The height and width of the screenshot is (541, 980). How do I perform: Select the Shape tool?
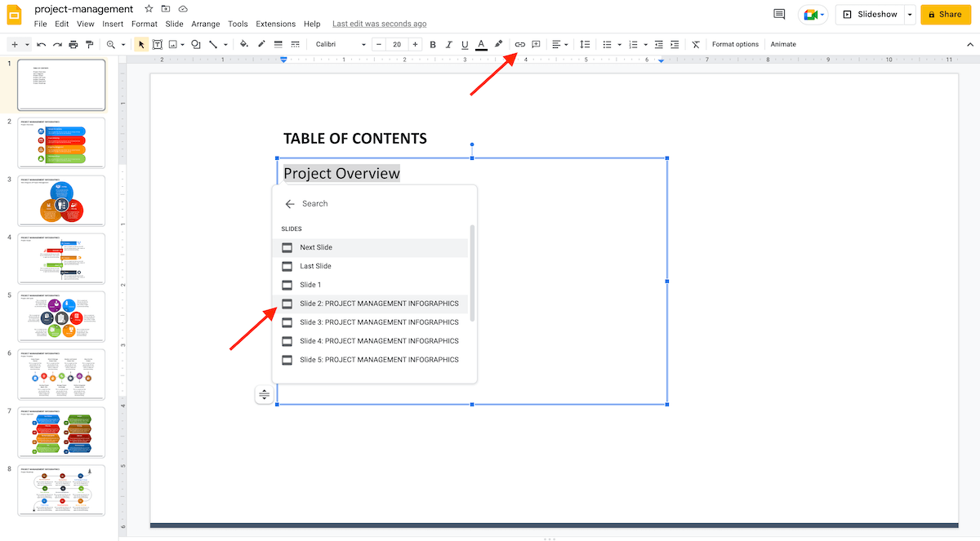(196, 44)
